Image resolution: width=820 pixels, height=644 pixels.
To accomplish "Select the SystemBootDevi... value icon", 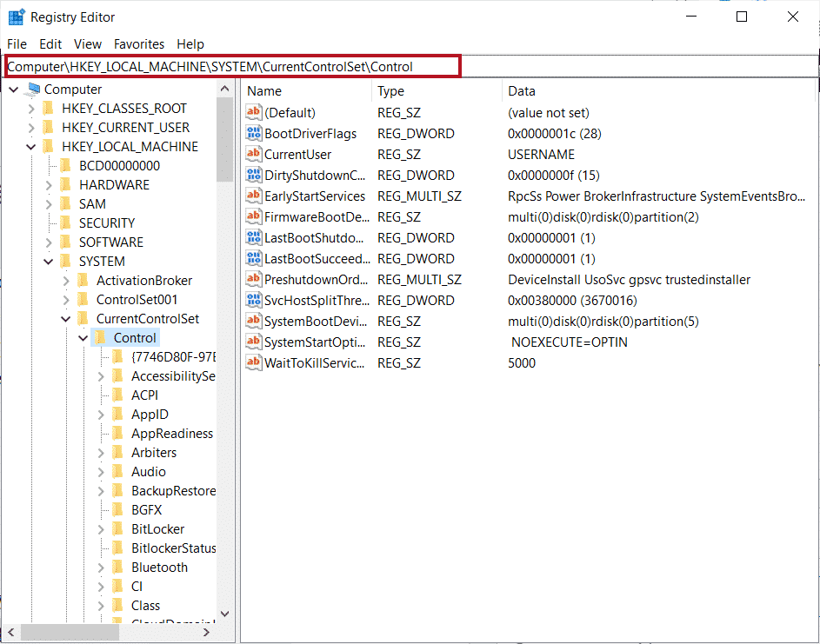I will coord(254,321).
